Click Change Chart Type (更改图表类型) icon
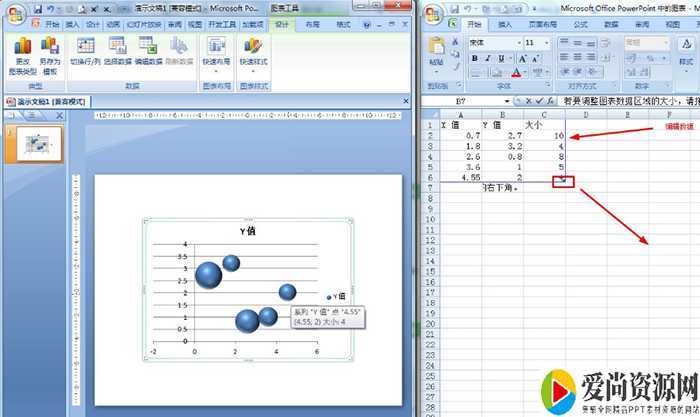 click(22, 46)
